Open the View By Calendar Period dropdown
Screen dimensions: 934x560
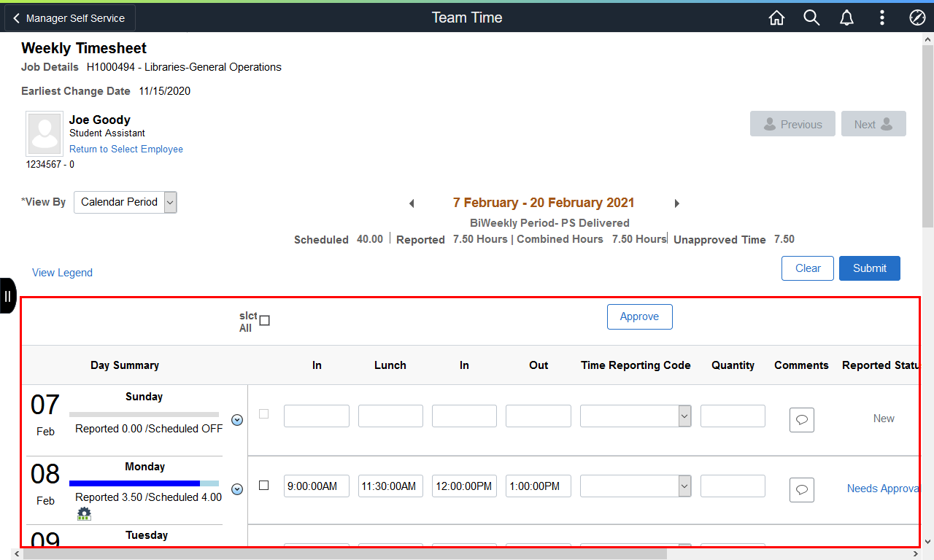[x=126, y=202]
